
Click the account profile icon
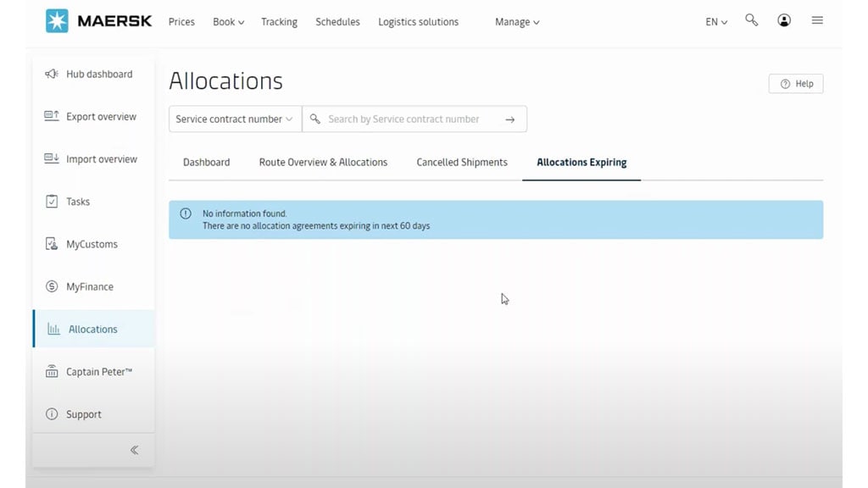(x=784, y=19)
